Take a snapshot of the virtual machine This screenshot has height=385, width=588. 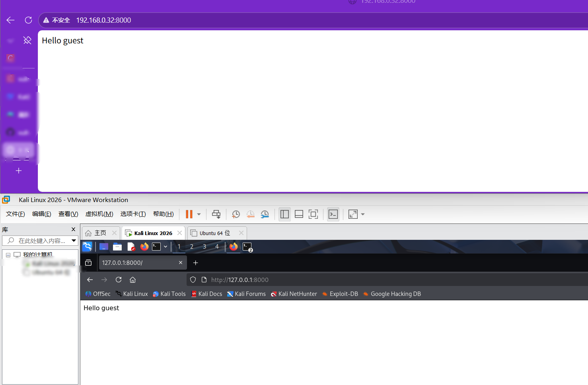tap(236, 214)
